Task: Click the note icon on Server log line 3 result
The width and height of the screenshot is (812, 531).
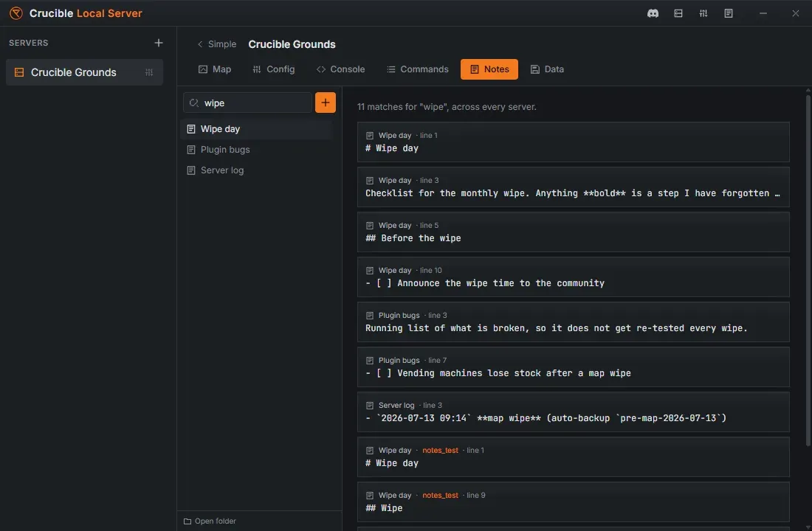Action: [370, 406]
